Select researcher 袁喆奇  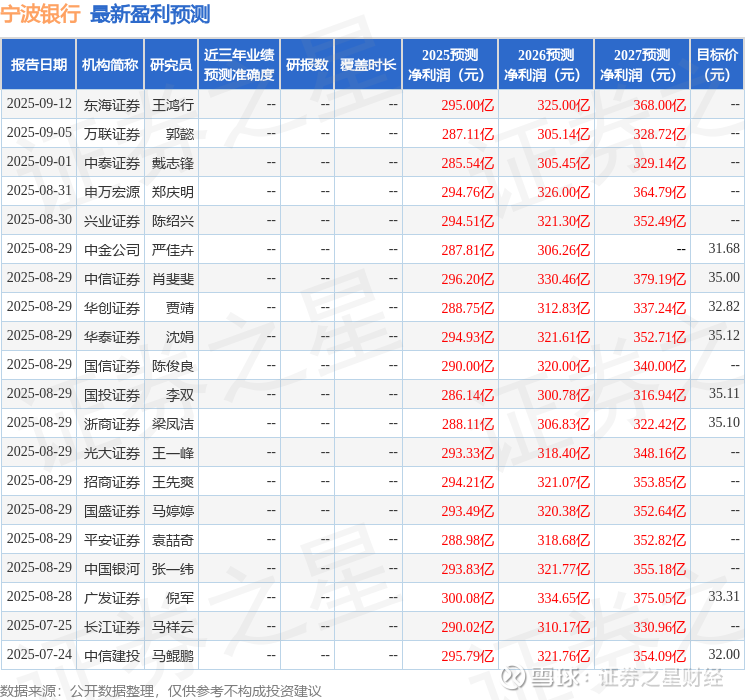point(172,540)
